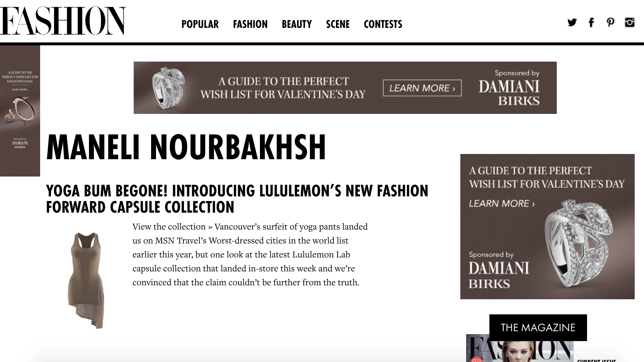The image size is (644, 362).
Task: Click the FASHION magazine logo
Action: click(63, 21)
